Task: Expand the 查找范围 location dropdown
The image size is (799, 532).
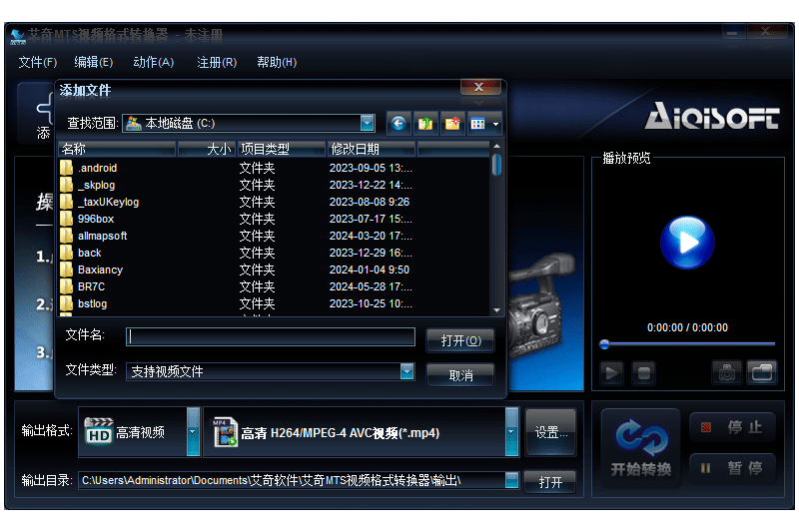Action: tap(367, 123)
